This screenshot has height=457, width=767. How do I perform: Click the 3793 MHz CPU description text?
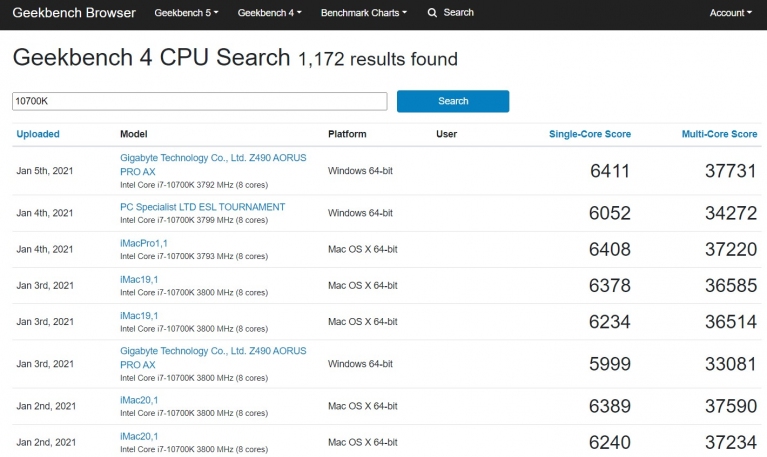pyautogui.click(x=194, y=256)
